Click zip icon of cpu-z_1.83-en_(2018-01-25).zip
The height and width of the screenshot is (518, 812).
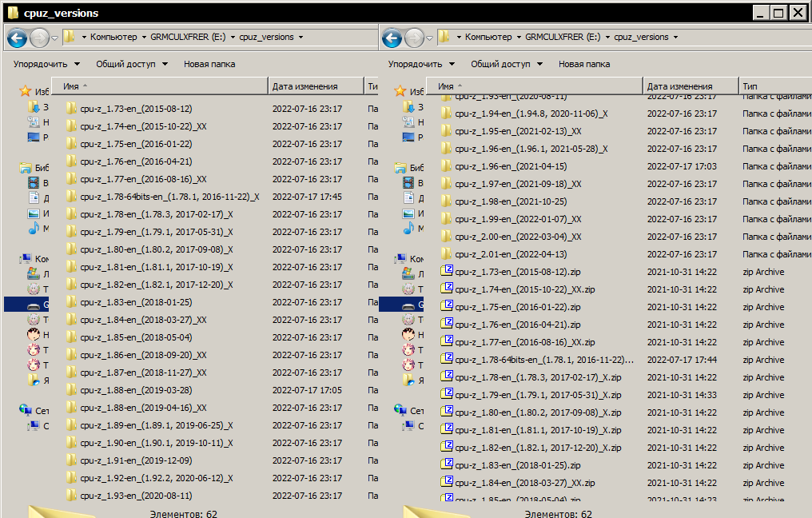click(447, 464)
